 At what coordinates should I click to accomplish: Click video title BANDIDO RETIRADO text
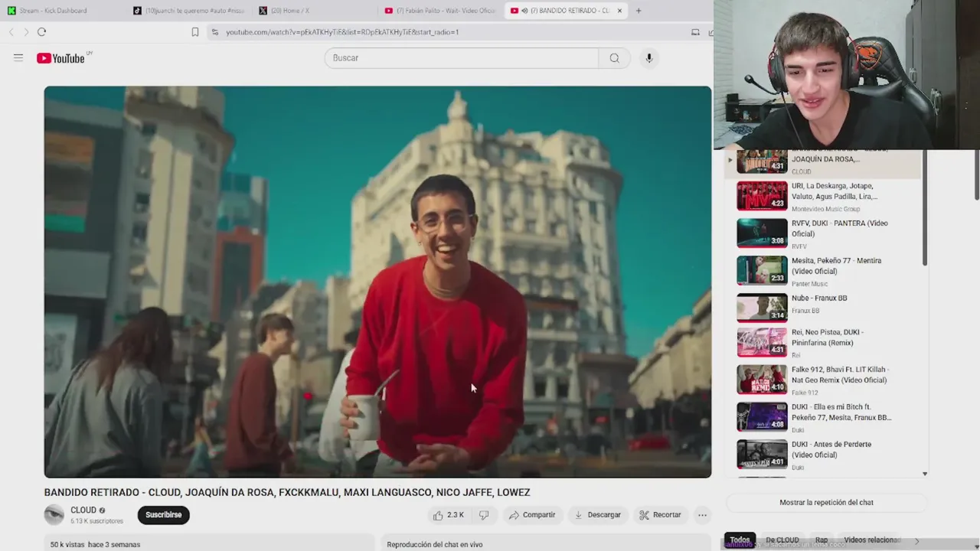(x=287, y=492)
